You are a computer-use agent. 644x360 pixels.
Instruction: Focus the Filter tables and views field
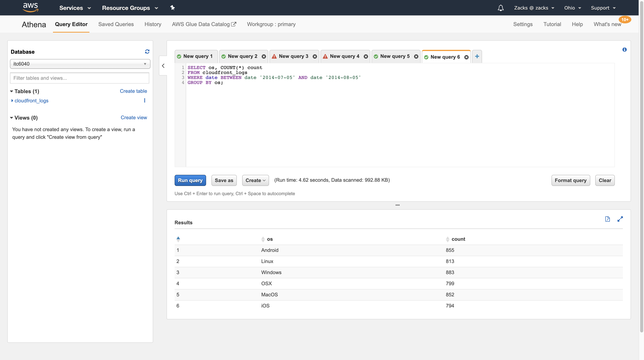[79, 78]
